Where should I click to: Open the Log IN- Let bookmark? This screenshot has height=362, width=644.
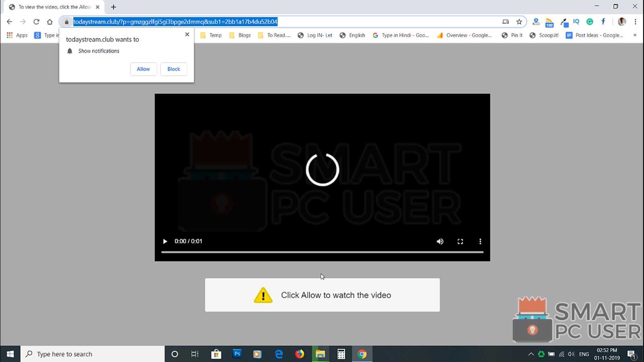pos(315,35)
